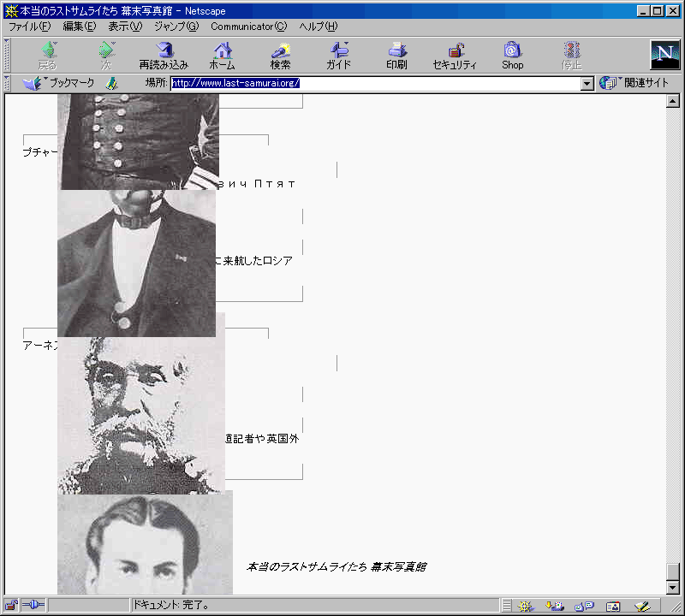The width and height of the screenshot is (685, 616).
Task: Reload the page with 再読み込み
Action: (164, 56)
